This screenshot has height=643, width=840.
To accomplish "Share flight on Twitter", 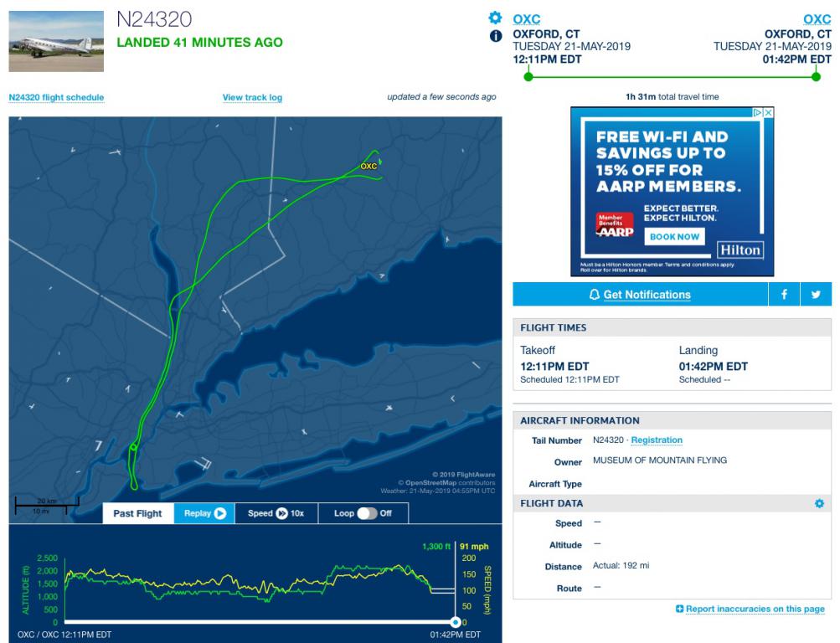I will (x=816, y=295).
